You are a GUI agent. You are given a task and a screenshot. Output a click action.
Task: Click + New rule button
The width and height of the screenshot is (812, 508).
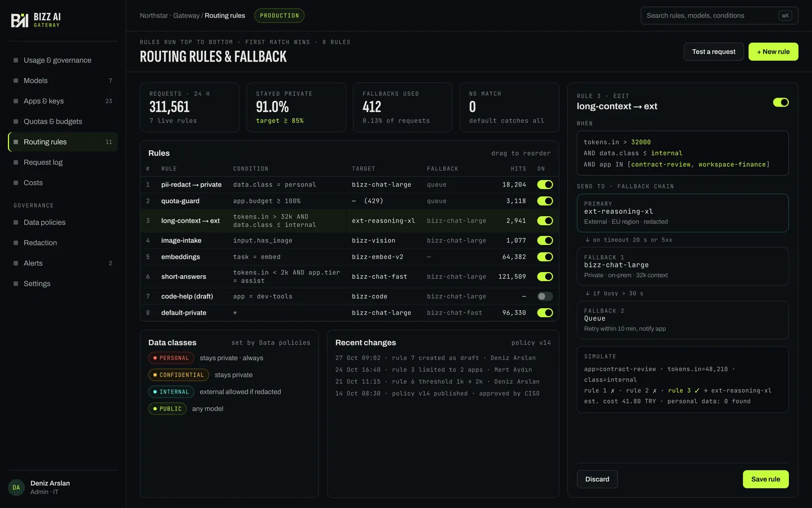point(773,51)
